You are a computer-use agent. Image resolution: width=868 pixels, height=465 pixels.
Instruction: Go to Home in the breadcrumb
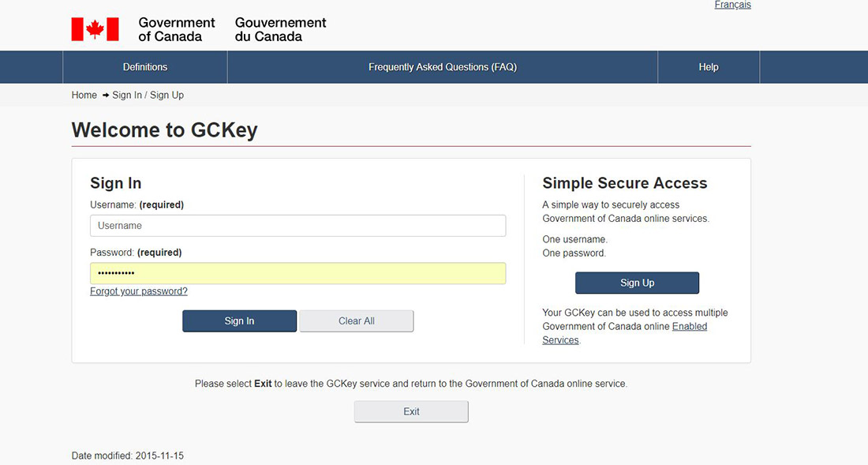[84, 96]
